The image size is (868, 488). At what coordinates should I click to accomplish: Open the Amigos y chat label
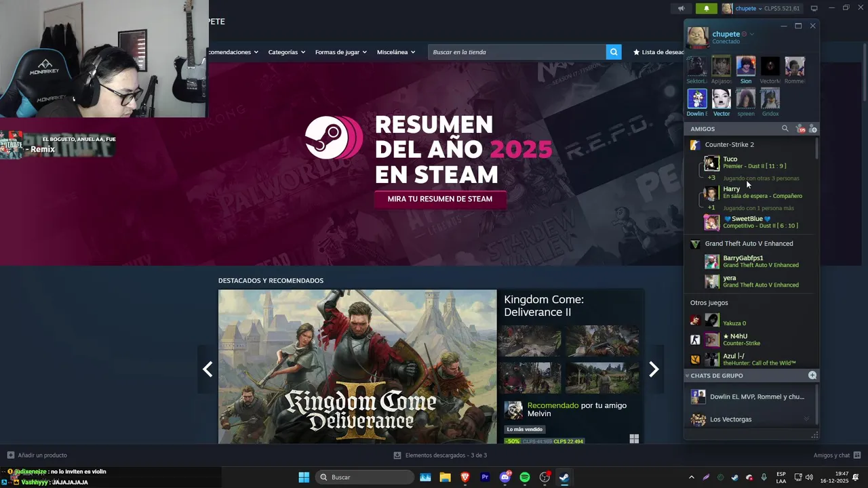coord(831,455)
